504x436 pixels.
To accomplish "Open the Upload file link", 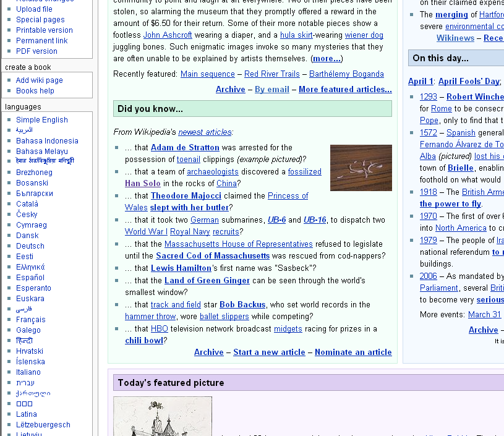I will pos(34,9).
